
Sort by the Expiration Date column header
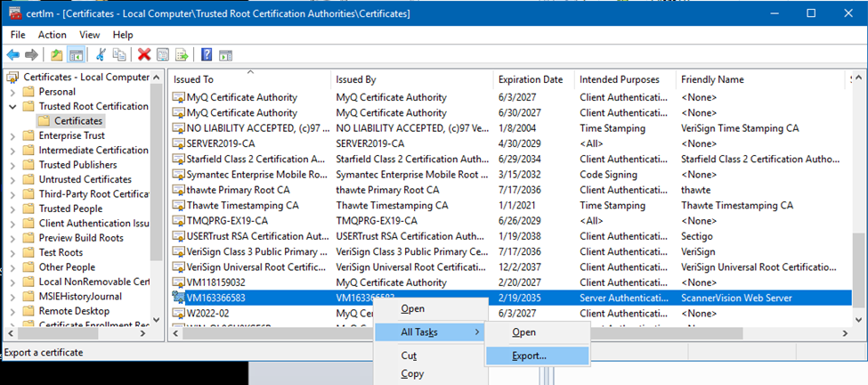click(x=530, y=79)
